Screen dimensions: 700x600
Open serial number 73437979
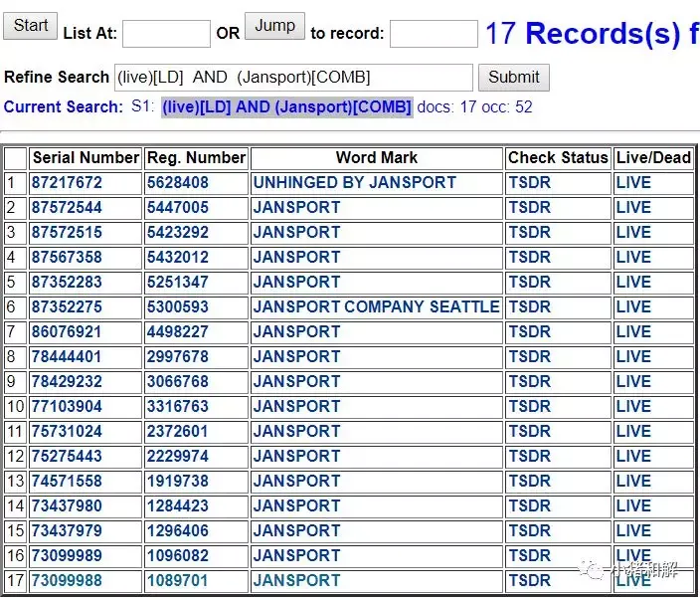67,530
